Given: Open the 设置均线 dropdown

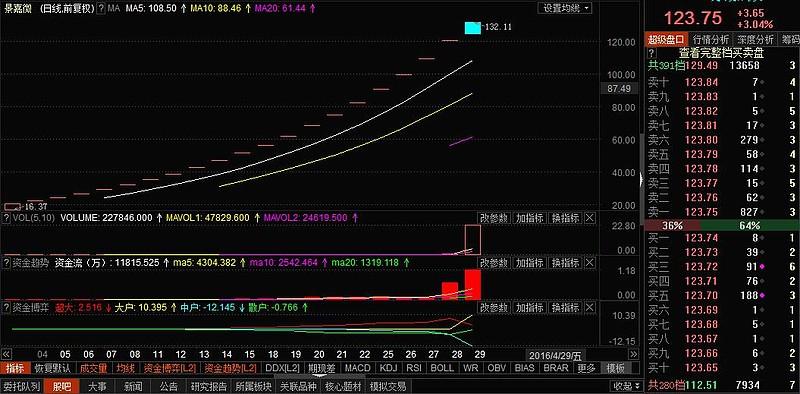Looking at the screenshot, I should click(565, 8).
